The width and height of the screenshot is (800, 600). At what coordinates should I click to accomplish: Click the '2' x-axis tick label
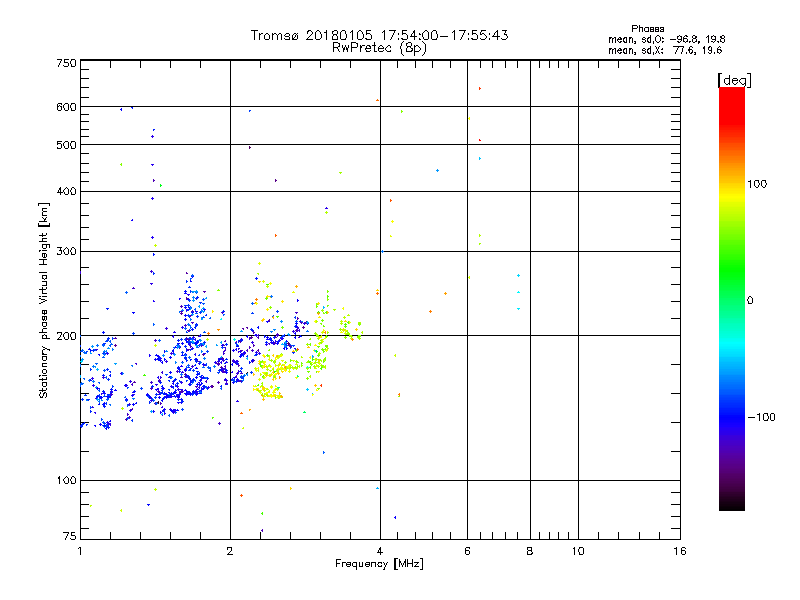pyautogui.click(x=230, y=551)
